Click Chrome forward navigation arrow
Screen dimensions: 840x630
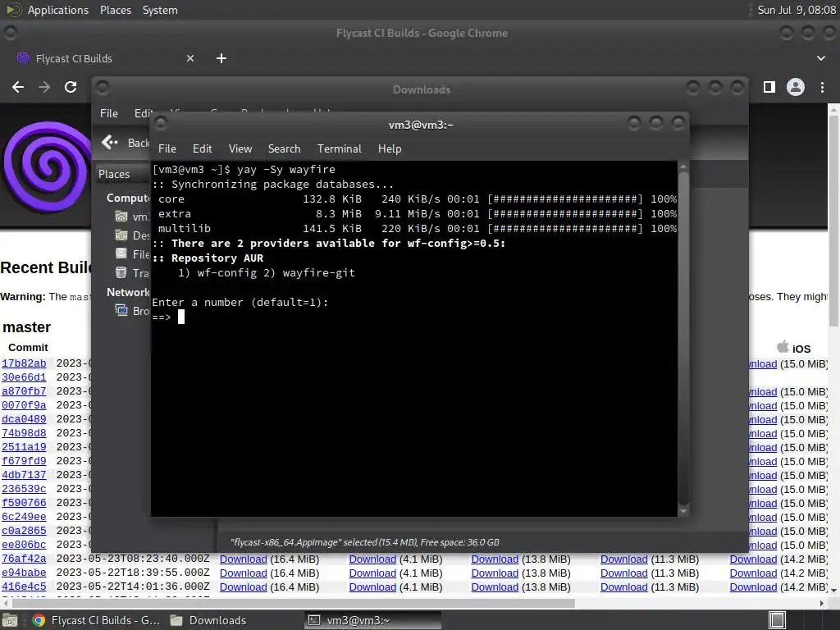[x=44, y=87]
